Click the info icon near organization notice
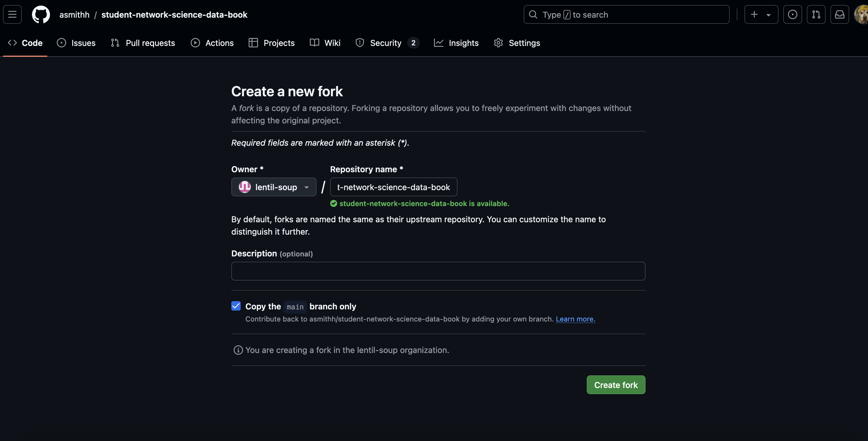Viewport: 868px width, 441px height. [x=238, y=350]
